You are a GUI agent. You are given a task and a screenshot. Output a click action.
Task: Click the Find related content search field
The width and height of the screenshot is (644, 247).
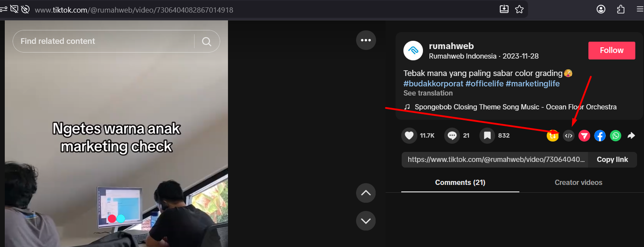coord(104,41)
